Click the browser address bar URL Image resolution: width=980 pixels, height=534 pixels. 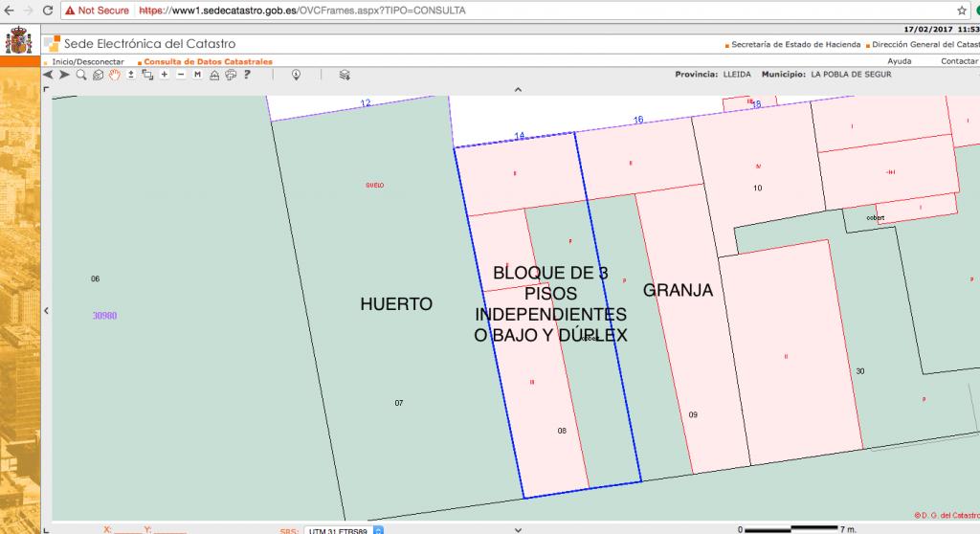(302, 11)
